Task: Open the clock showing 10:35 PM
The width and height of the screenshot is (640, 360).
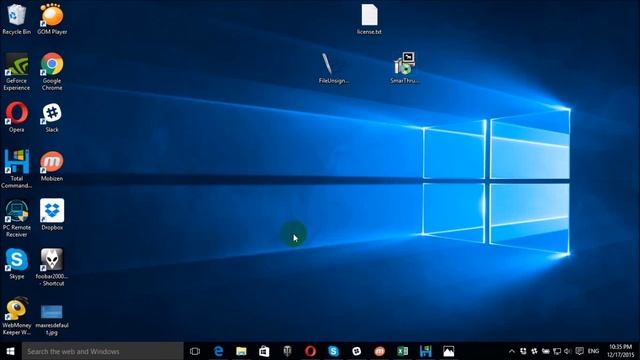Action: 621,351
